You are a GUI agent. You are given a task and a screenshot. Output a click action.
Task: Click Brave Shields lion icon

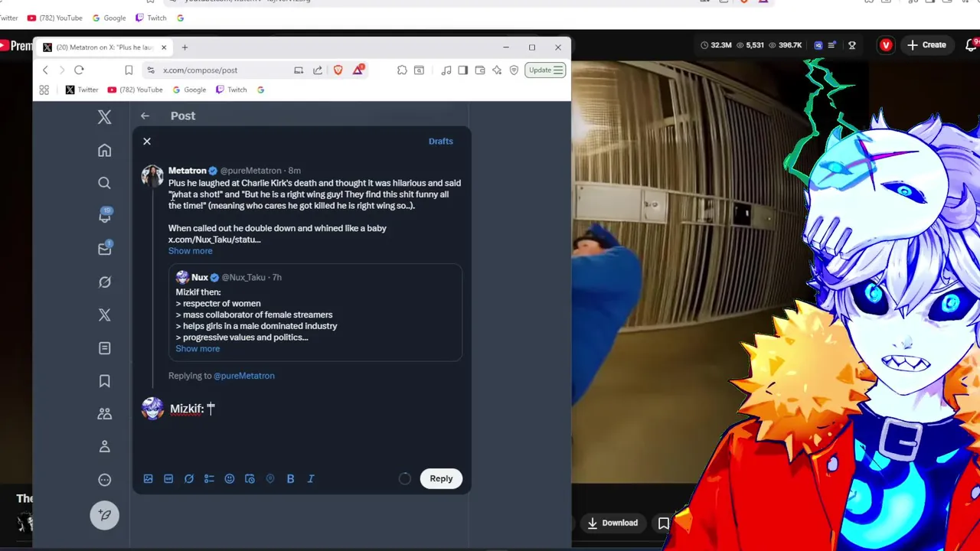[x=338, y=70]
